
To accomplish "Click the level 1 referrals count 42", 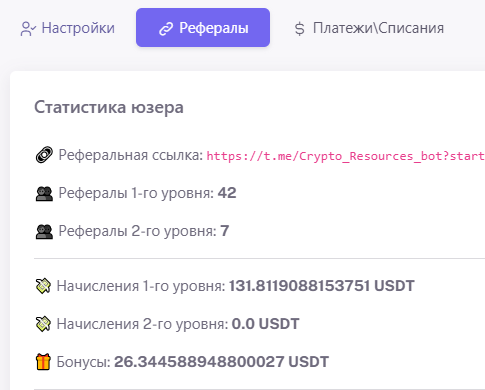I will (x=227, y=193).
